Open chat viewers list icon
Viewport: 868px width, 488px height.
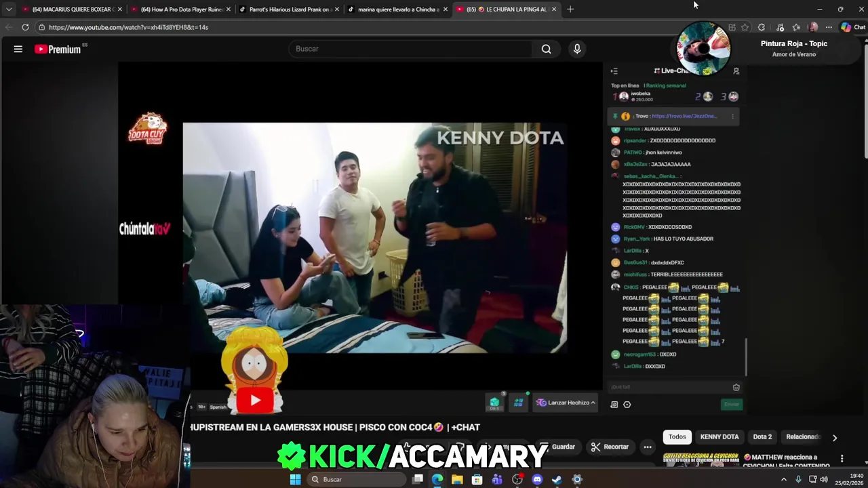[736, 70]
